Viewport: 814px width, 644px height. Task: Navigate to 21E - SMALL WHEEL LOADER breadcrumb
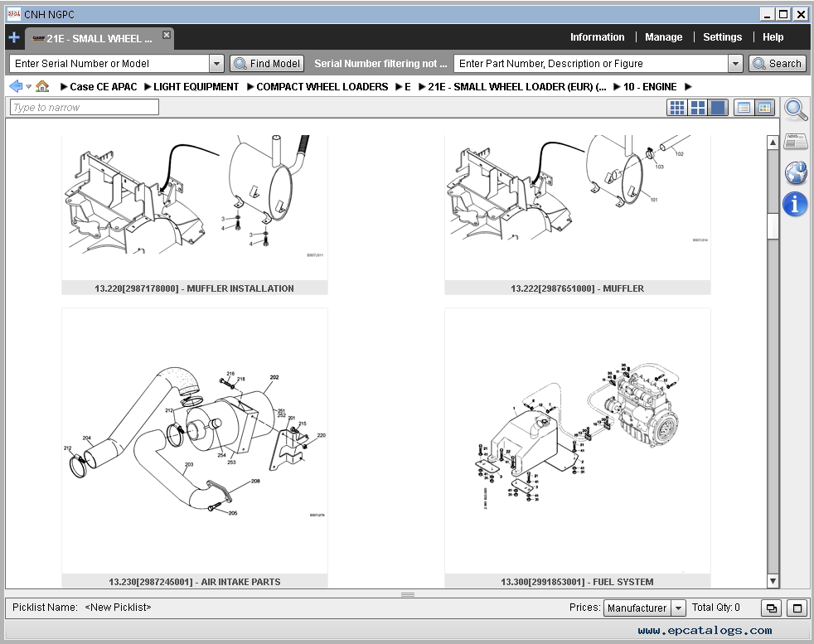pos(516,87)
